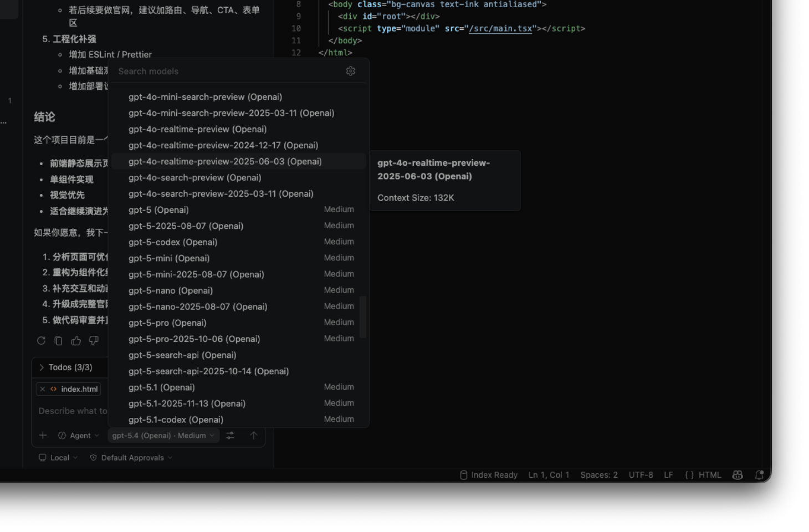The height and width of the screenshot is (532, 809).
Task: Remove index.html from the context chips
Action: (x=42, y=388)
